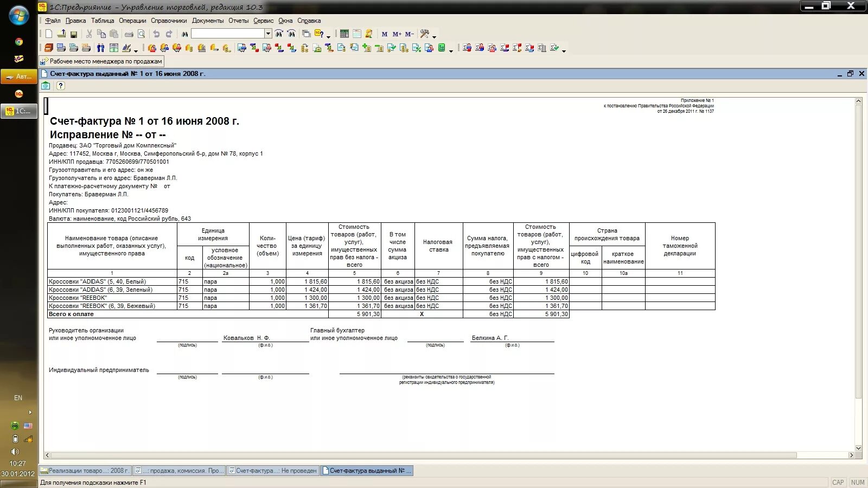Expand the dropdown arrow next to 1C help icon
Screen dimensions: 868x488
[328, 37]
